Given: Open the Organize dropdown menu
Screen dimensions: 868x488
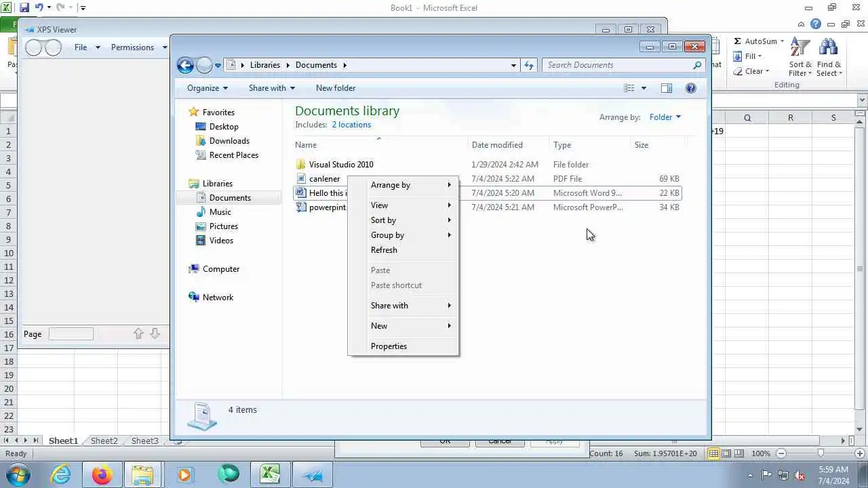Looking at the screenshot, I should (x=208, y=88).
